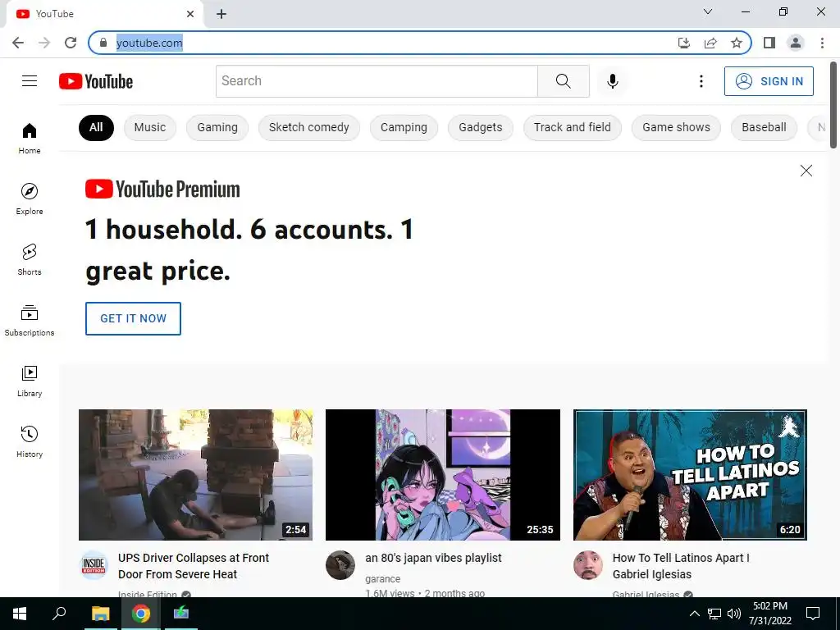Open Chrome profile avatar
This screenshot has width=840, height=630.
[x=796, y=43]
